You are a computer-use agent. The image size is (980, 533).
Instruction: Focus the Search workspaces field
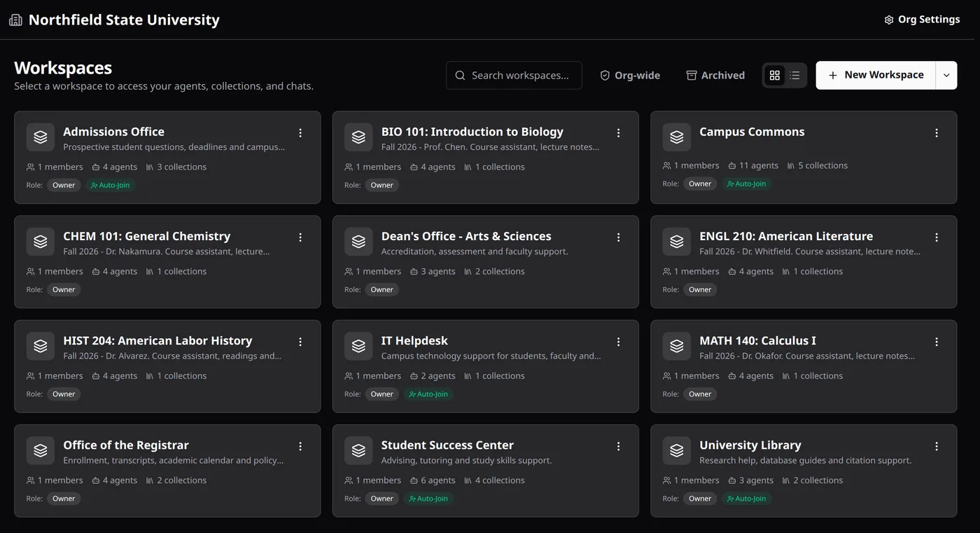click(x=514, y=76)
